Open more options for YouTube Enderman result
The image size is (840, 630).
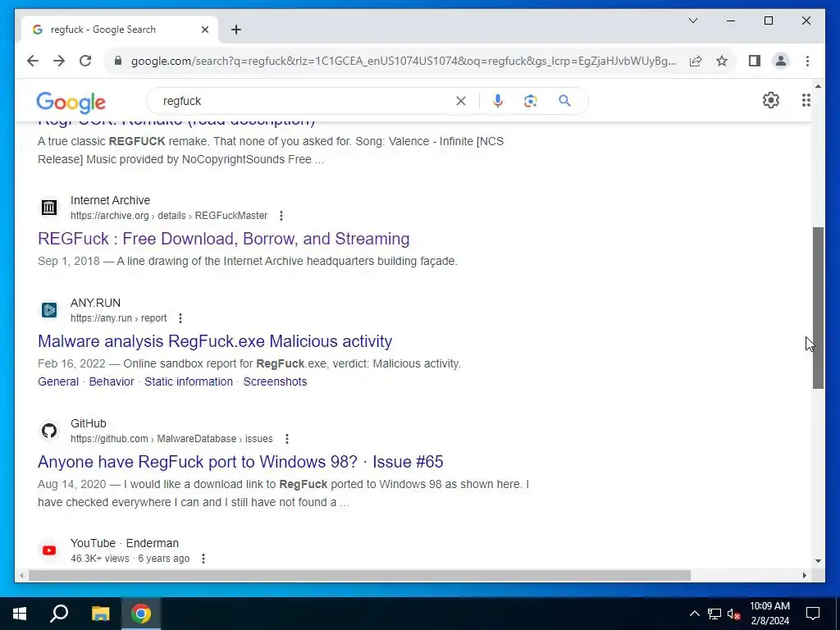click(203, 559)
